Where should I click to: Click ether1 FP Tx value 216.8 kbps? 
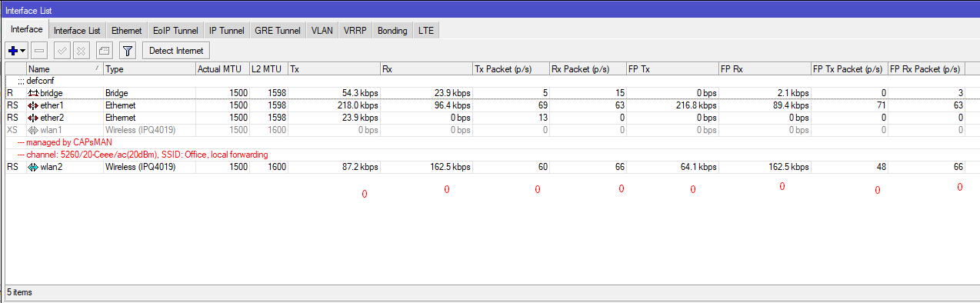[696, 105]
